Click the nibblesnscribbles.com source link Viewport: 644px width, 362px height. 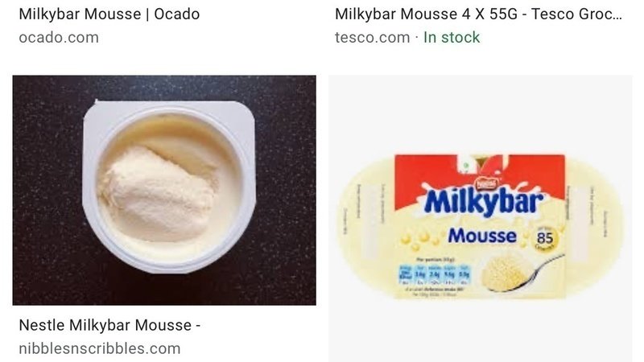(100, 348)
